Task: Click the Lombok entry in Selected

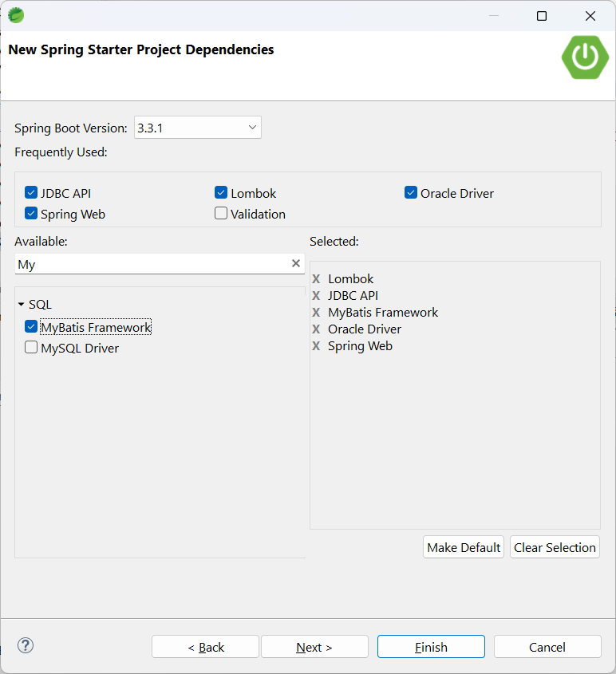Action: point(351,279)
